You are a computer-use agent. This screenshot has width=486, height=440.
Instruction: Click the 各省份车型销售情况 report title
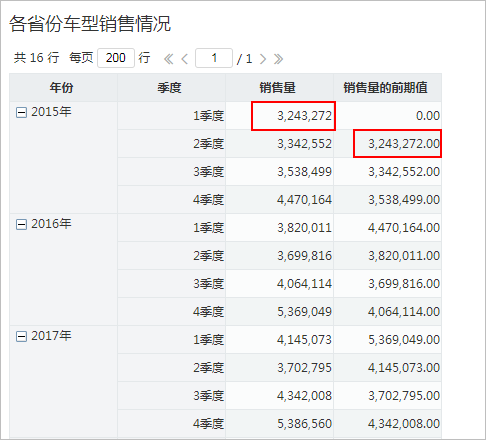[x=90, y=24]
